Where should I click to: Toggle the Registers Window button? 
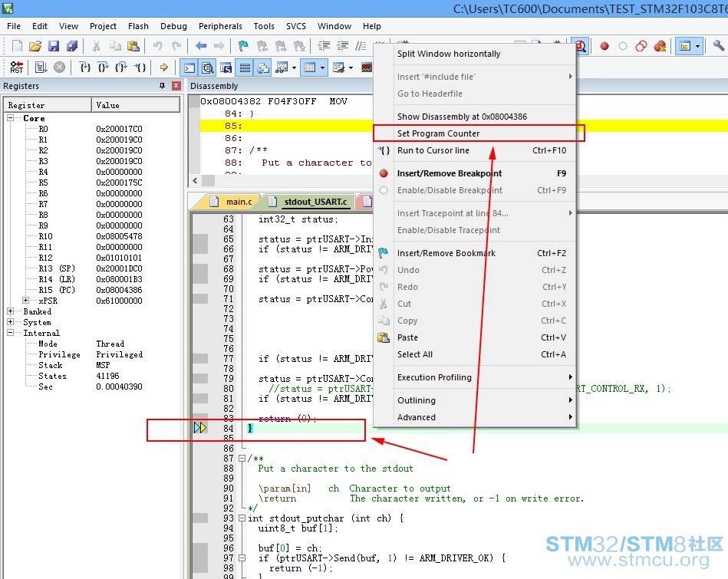(245, 67)
